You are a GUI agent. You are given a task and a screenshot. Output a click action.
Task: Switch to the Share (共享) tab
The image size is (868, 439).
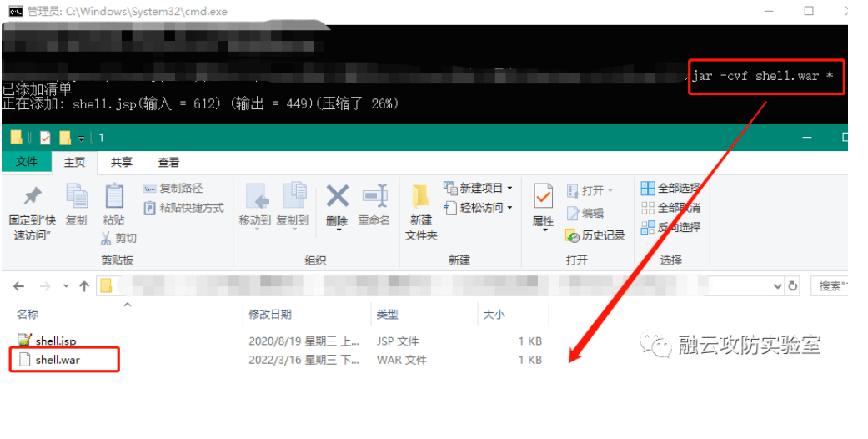click(x=121, y=163)
